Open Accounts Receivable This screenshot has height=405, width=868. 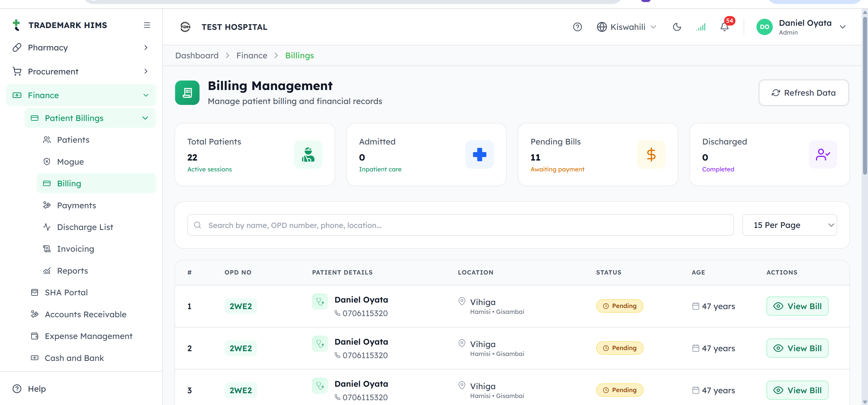tap(90, 314)
